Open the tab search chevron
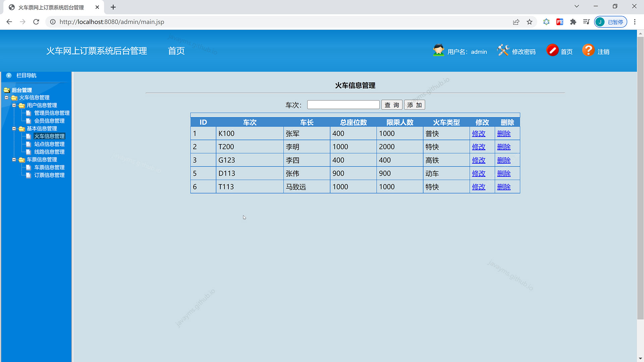 tap(577, 6)
